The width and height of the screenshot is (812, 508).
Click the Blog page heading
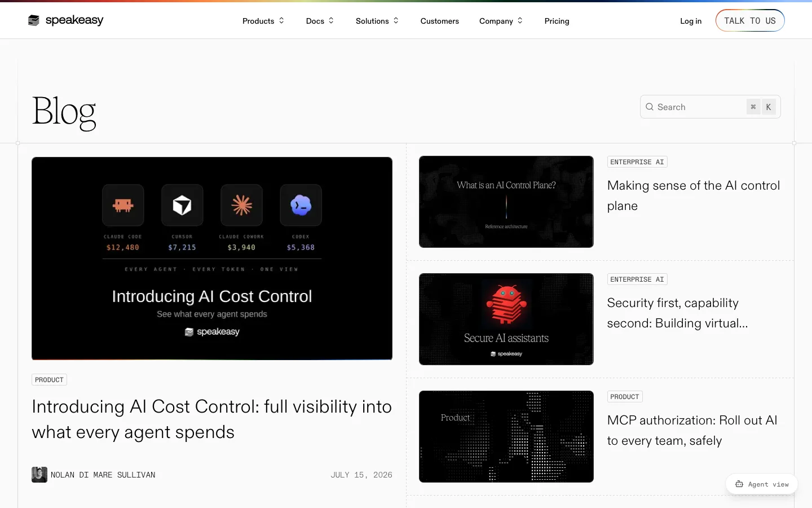(x=64, y=112)
